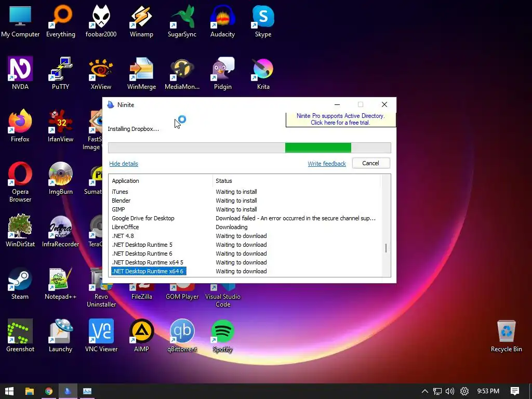Click the NVDA desktop icon

pos(20,73)
